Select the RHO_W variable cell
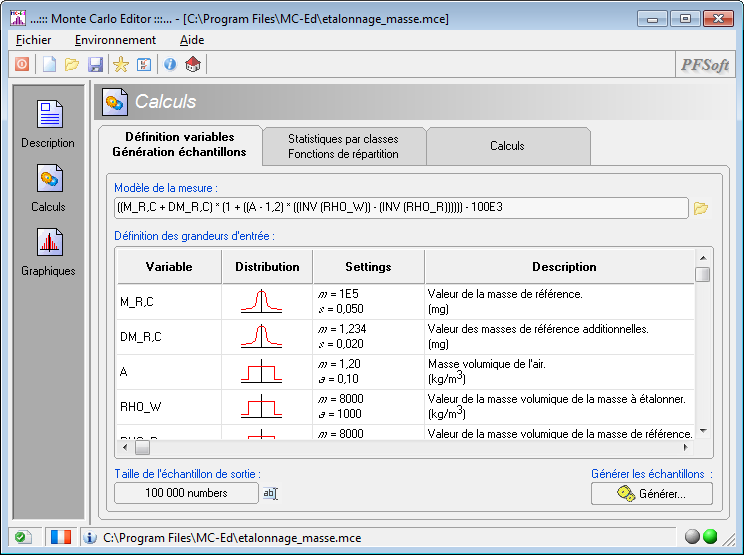 [x=169, y=407]
